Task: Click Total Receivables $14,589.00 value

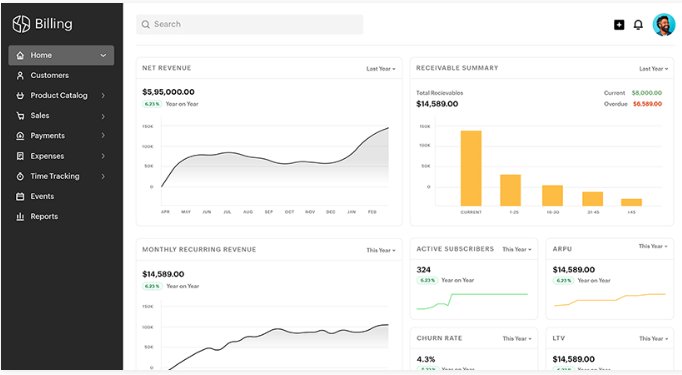Action: point(437,104)
